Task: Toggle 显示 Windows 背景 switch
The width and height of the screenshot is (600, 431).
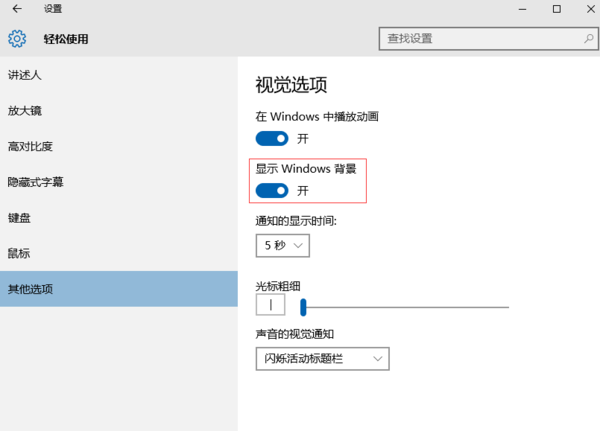Action: coord(272,191)
